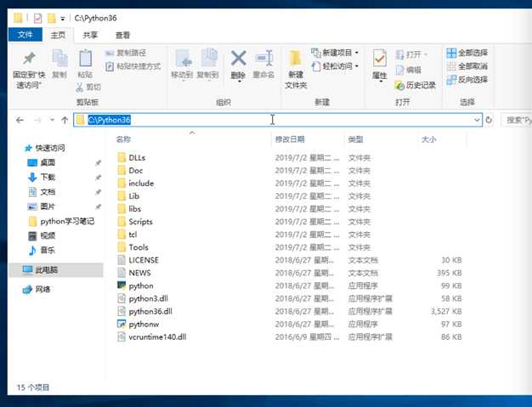Select 快速访问 (Quick access) in sidebar
Image resolution: width=532 pixels, height=407 pixels.
(x=45, y=148)
